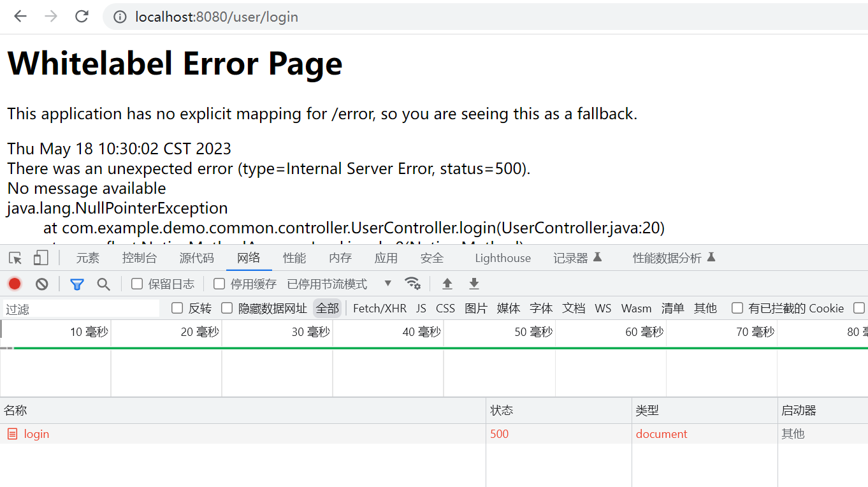
Task: Filter requests by 其他 type
Action: click(x=705, y=309)
